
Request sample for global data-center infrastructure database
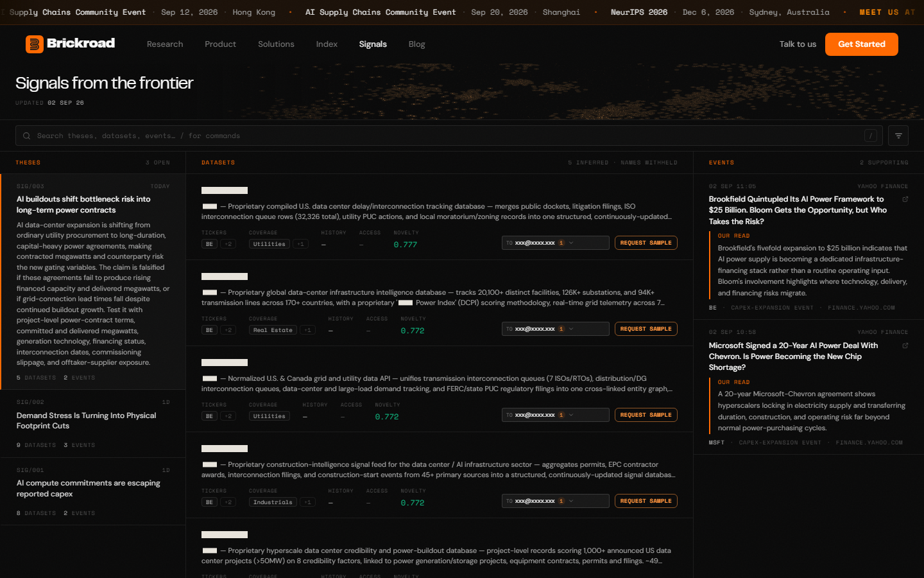tap(646, 329)
